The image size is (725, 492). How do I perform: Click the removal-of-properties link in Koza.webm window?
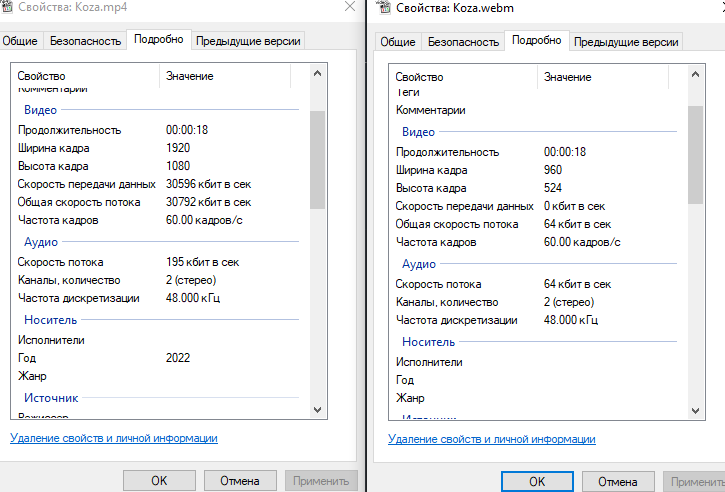pyautogui.click(x=491, y=439)
